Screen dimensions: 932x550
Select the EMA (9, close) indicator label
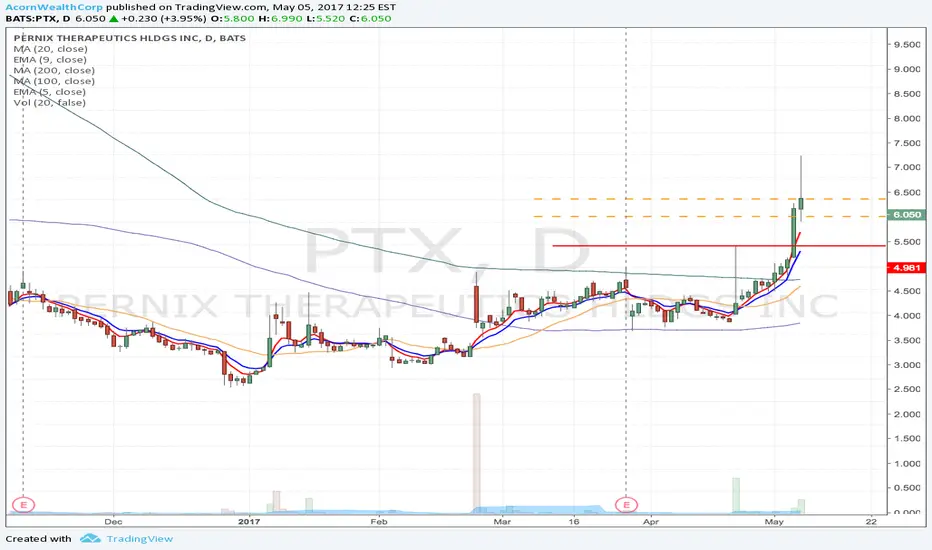(x=50, y=59)
